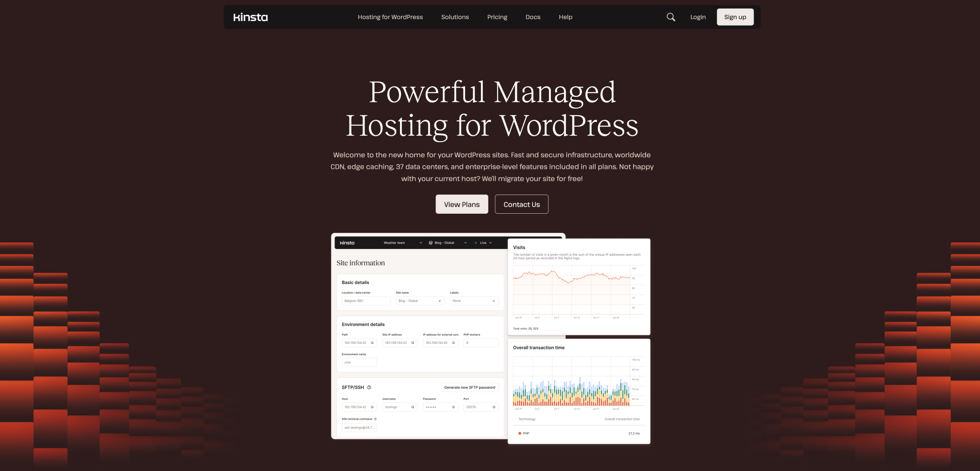
Task: Click the orange PHP legend dot
Action: coord(520,433)
